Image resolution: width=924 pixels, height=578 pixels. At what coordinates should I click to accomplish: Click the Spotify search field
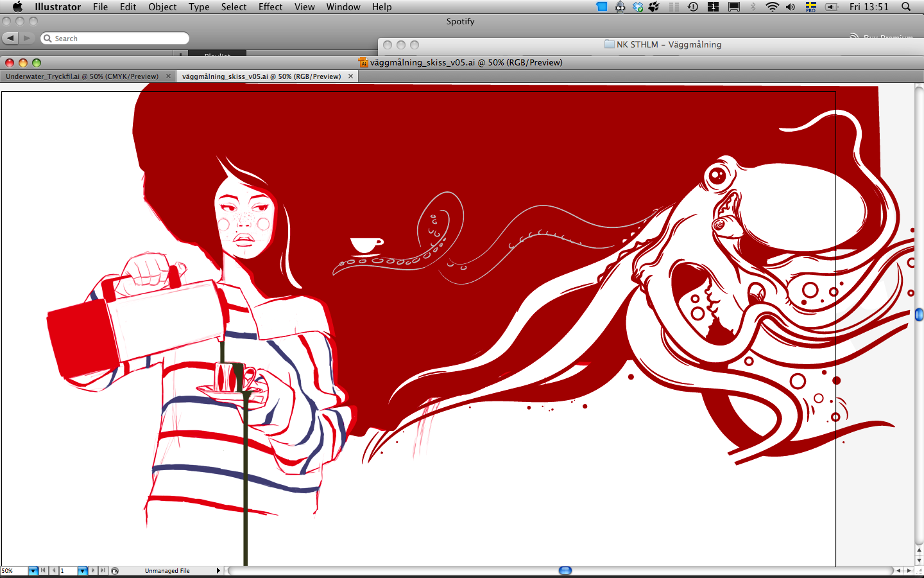[115, 39]
